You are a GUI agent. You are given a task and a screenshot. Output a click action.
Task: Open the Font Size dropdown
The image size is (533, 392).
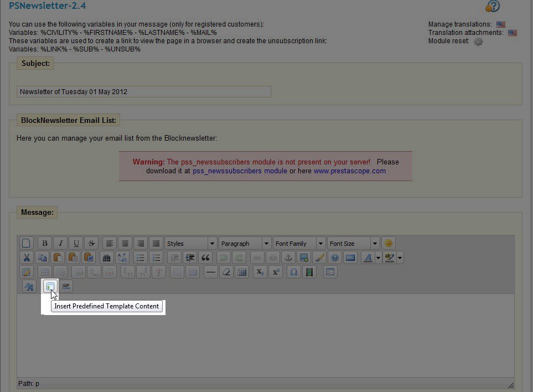coord(353,243)
